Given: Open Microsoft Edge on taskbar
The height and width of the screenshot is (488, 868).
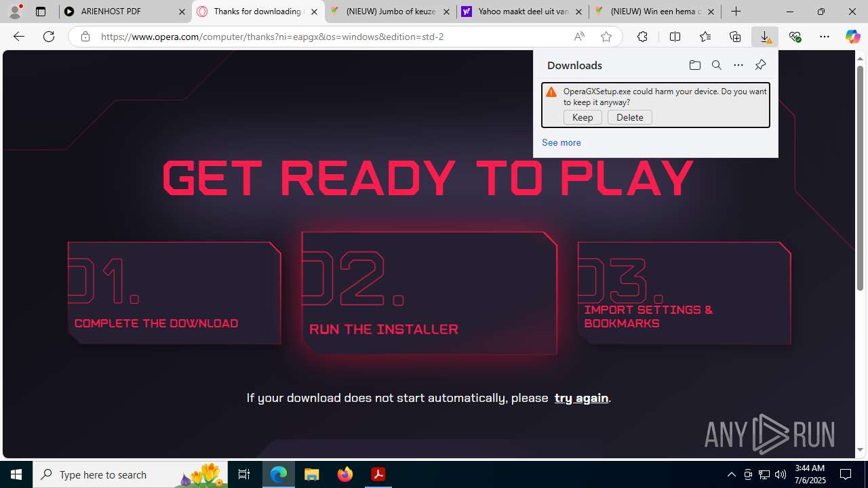Looking at the screenshot, I should tap(279, 474).
